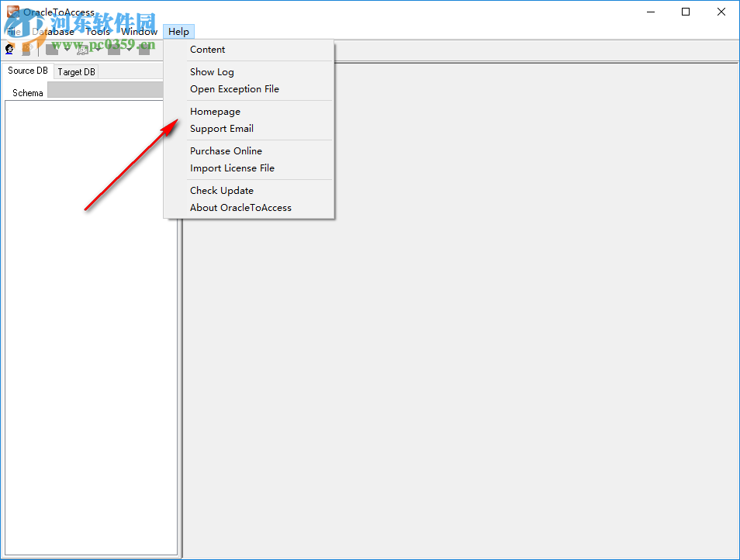Minimize the OracleToAccess window
Screen dimensions: 740x560
click(651, 12)
